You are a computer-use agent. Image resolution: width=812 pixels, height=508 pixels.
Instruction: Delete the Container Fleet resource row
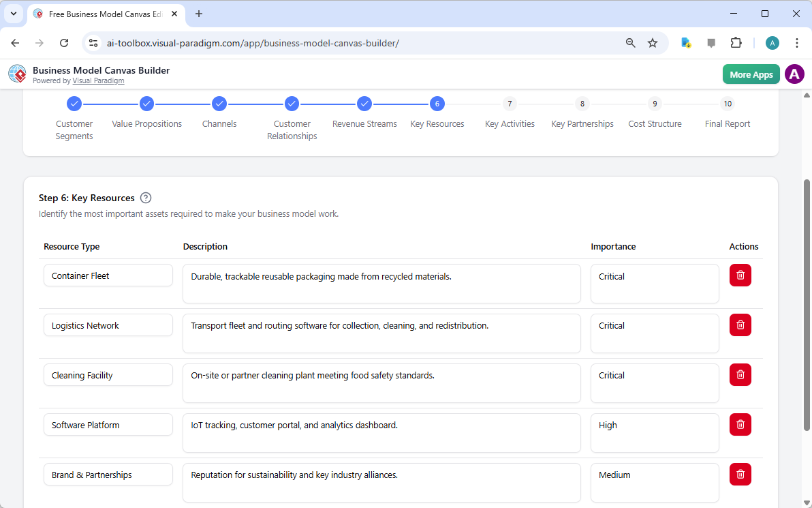(740, 275)
